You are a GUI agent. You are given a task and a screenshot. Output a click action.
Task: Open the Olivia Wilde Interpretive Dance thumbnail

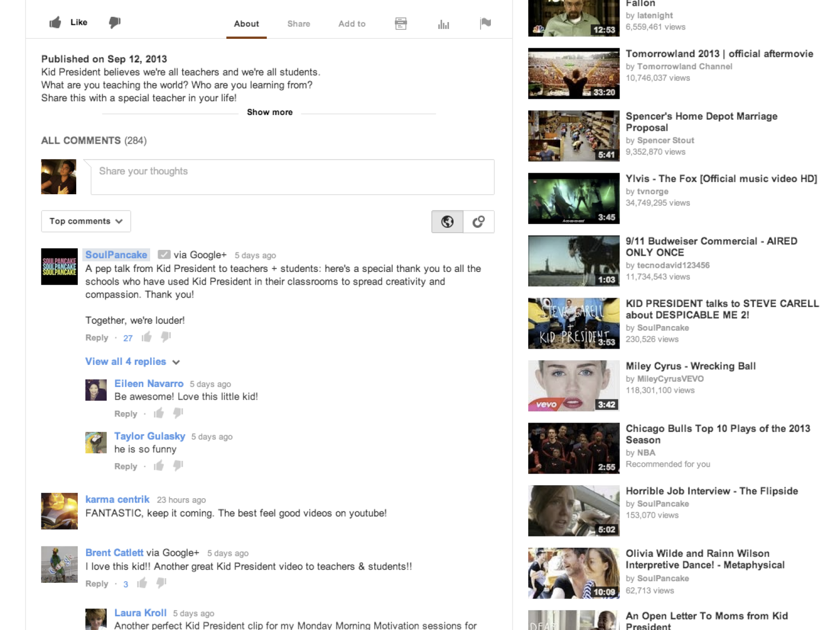point(574,573)
